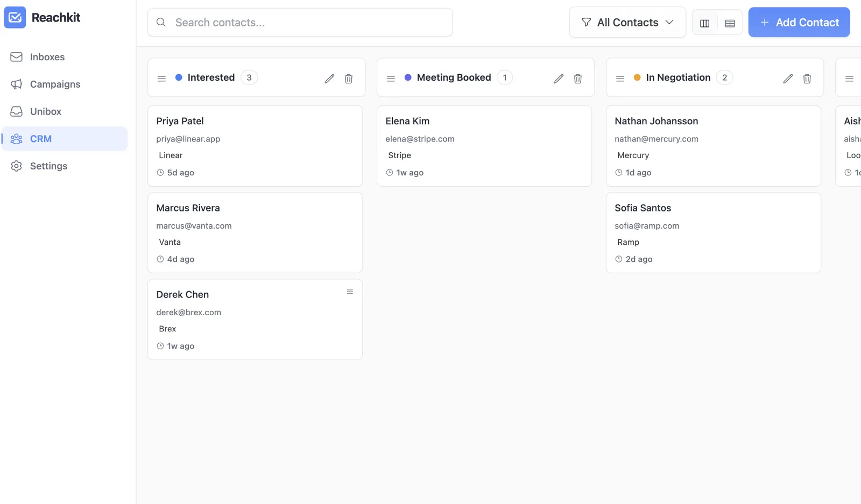Open the Unibox page
Viewport: 861px width, 504px height.
65,111
